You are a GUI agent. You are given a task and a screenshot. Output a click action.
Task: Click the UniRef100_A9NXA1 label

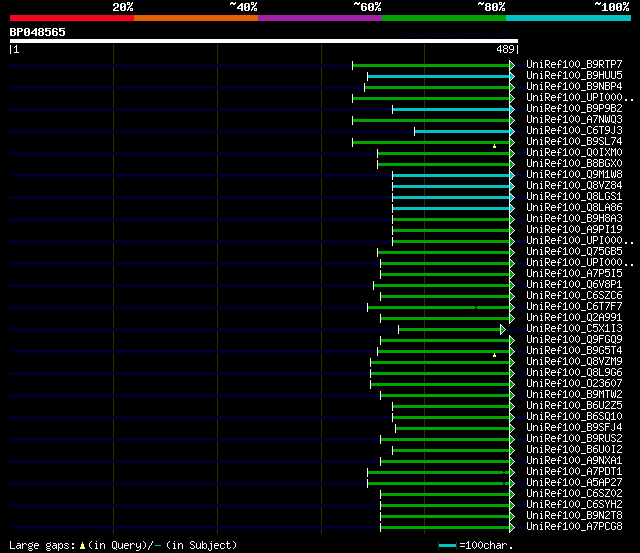(574, 461)
